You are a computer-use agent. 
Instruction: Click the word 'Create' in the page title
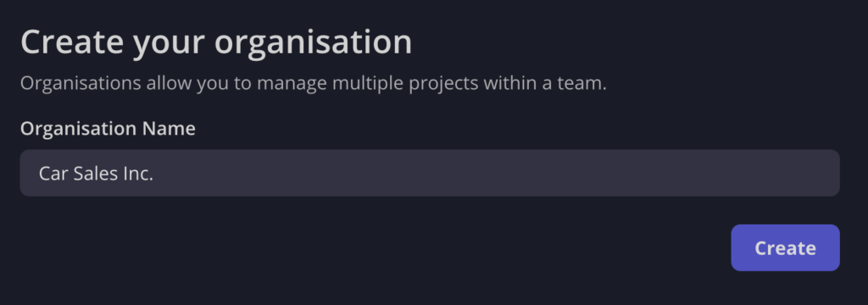pos(72,42)
